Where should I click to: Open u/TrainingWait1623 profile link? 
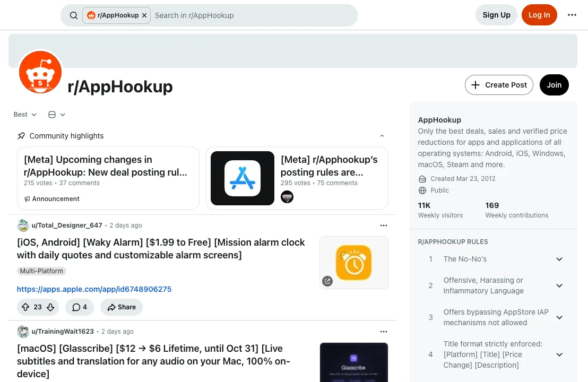click(x=63, y=332)
